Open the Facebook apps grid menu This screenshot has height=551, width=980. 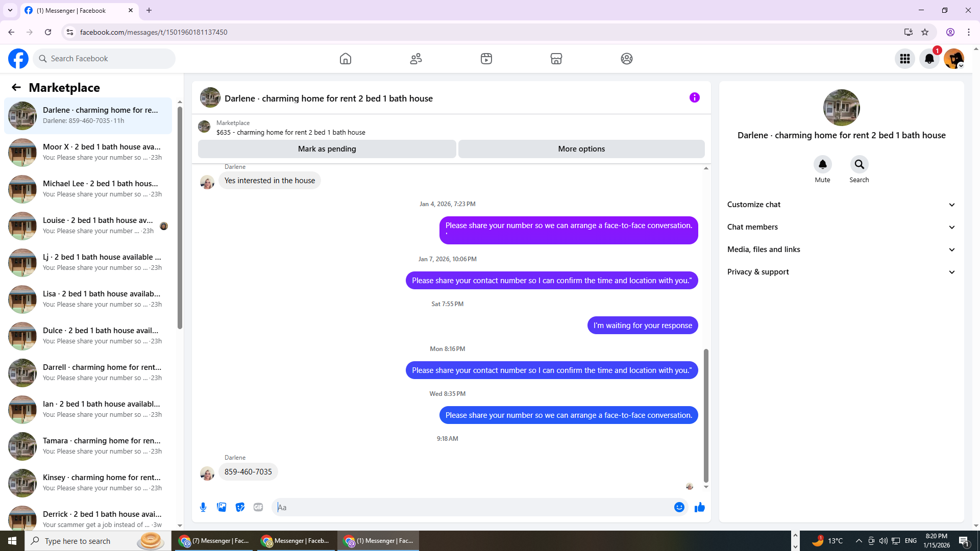(x=905, y=59)
